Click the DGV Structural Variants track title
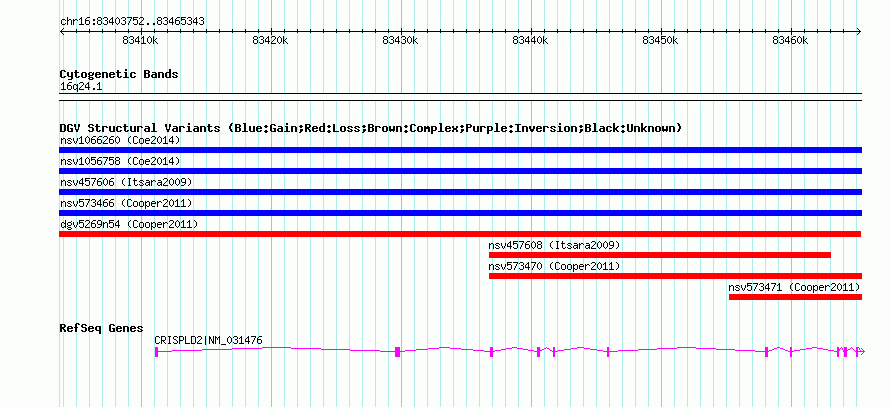 click(x=371, y=128)
